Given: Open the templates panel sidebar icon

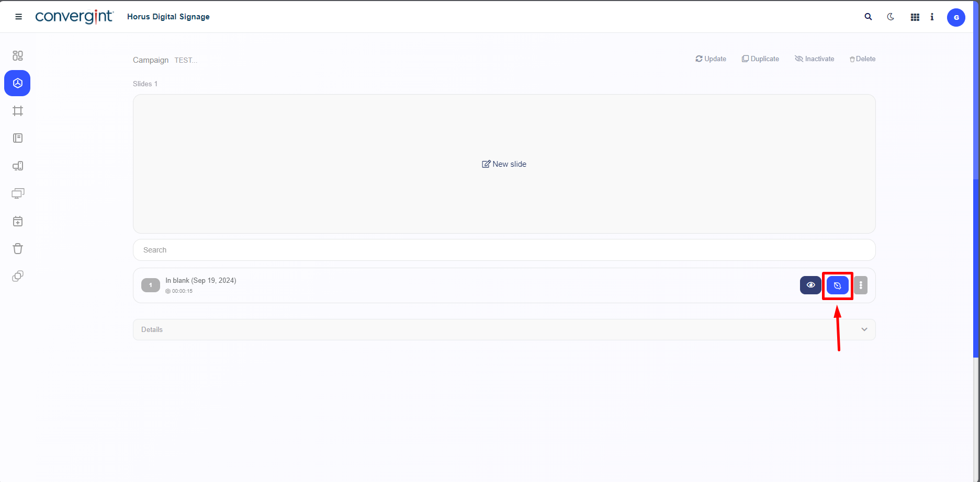Looking at the screenshot, I should coord(18,138).
